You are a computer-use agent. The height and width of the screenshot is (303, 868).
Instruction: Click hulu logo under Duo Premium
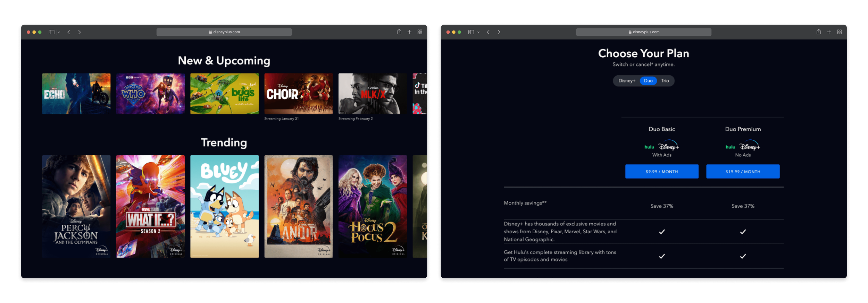pyautogui.click(x=731, y=147)
